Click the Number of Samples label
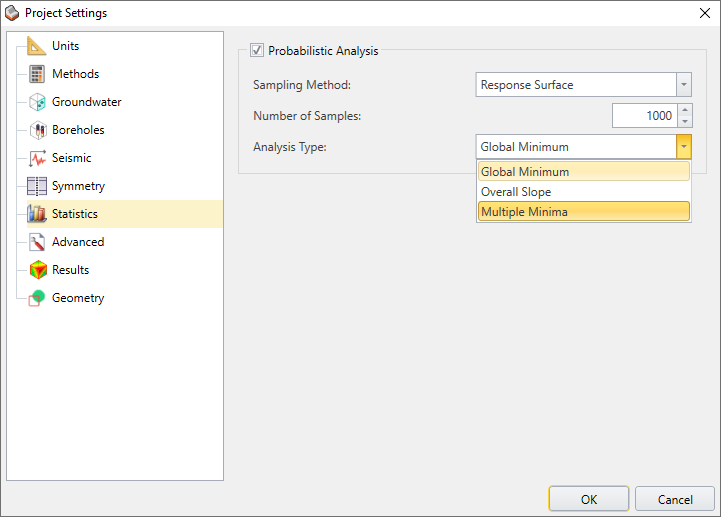Image resolution: width=721 pixels, height=517 pixels. pyautogui.click(x=307, y=116)
